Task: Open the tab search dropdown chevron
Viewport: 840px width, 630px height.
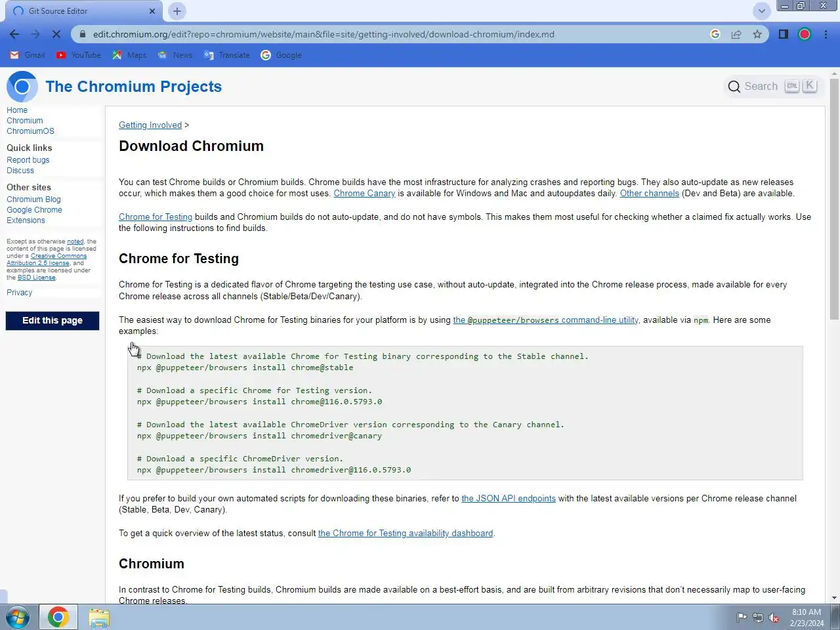Action: (x=761, y=11)
